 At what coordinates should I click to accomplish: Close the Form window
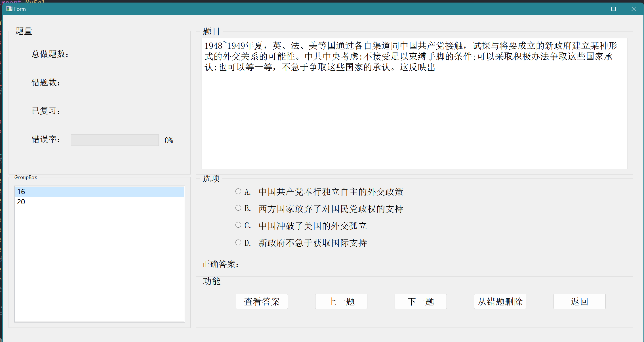coord(634,9)
